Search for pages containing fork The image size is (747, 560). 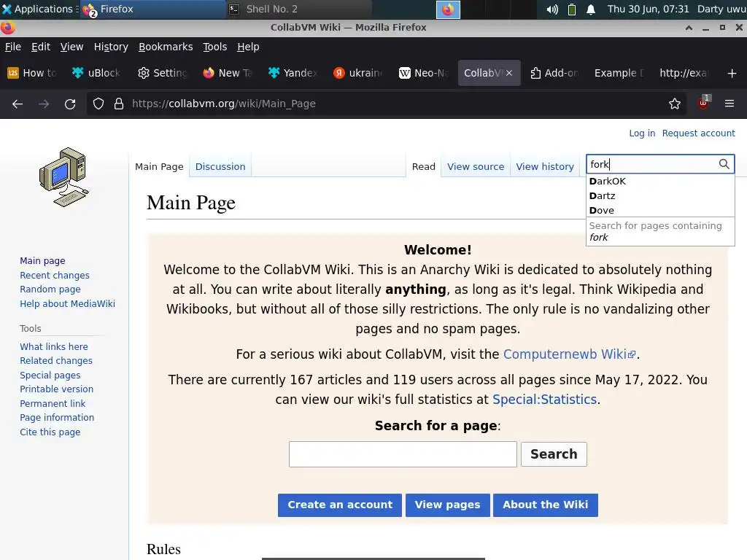coord(660,231)
